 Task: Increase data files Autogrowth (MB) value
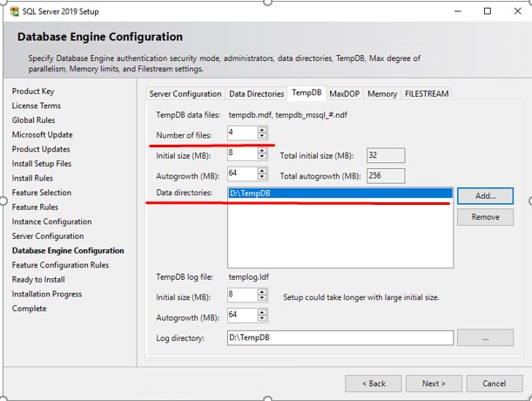click(x=262, y=171)
